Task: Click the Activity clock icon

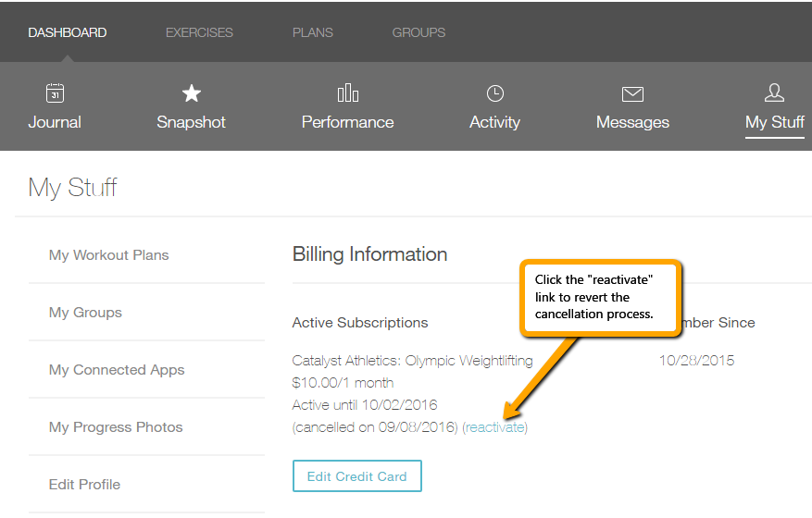Action: pyautogui.click(x=495, y=93)
